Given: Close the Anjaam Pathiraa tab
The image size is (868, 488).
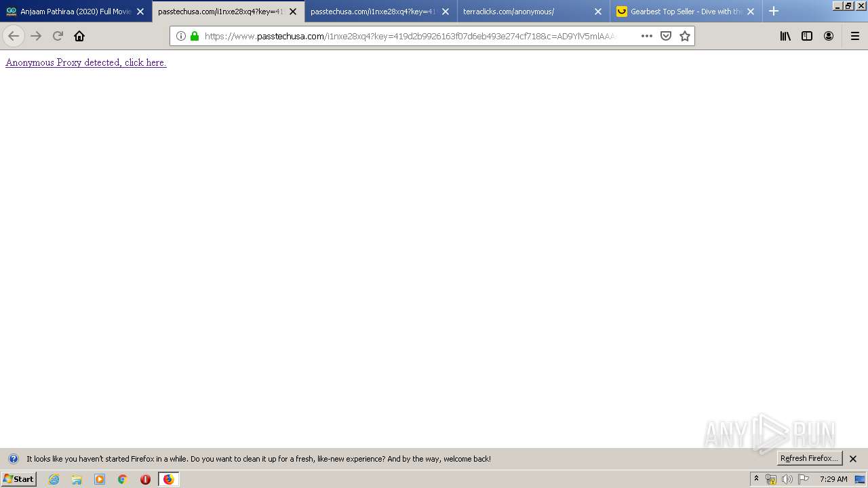Looking at the screenshot, I should 140,12.
